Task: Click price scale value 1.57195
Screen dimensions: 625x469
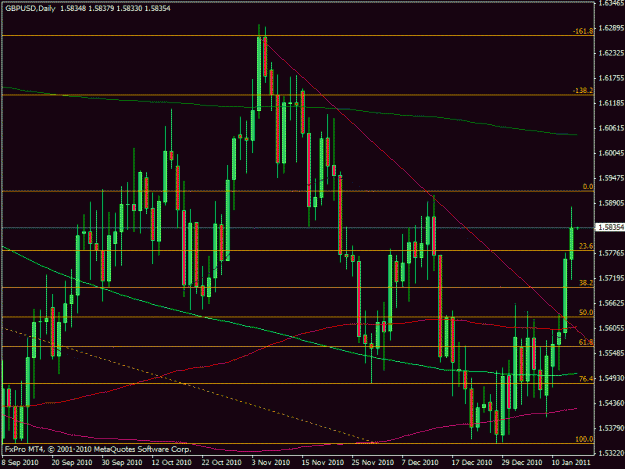Action: pos(611,278)
